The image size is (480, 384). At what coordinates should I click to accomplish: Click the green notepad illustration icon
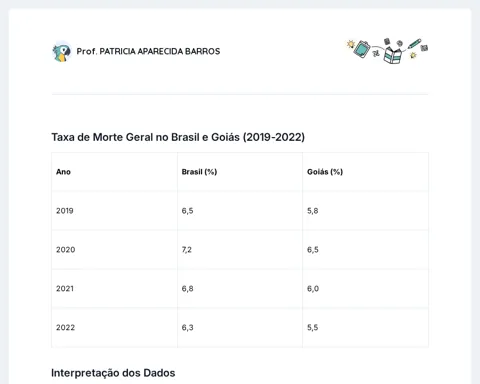coord(362,49)
